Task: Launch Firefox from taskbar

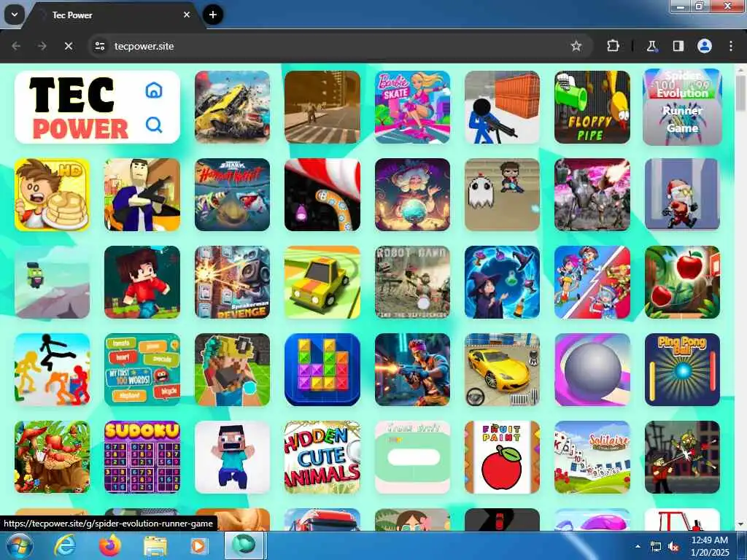Action: click(110, 545)
